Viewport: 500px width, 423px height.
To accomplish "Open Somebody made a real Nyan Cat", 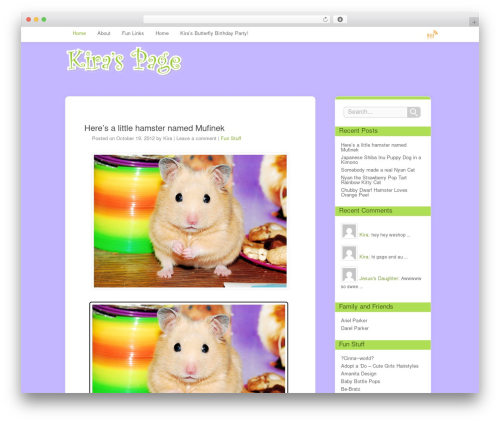I will click(378, 170).
